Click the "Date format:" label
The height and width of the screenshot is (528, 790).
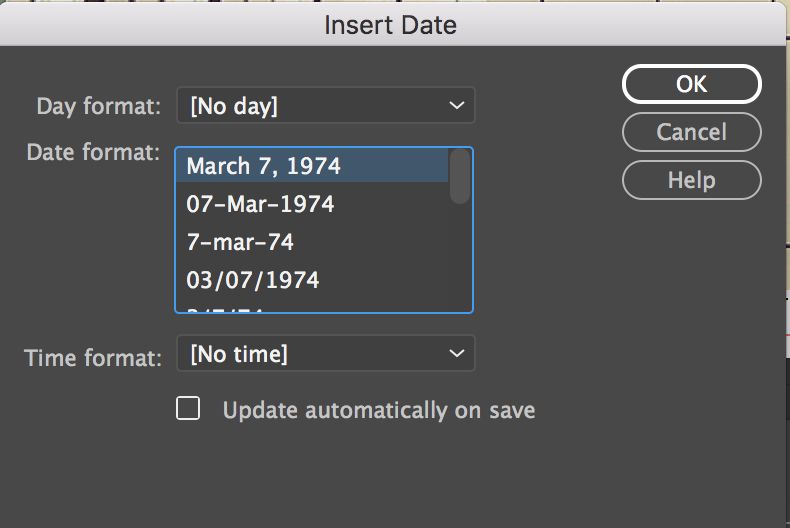tap(93, 153)
